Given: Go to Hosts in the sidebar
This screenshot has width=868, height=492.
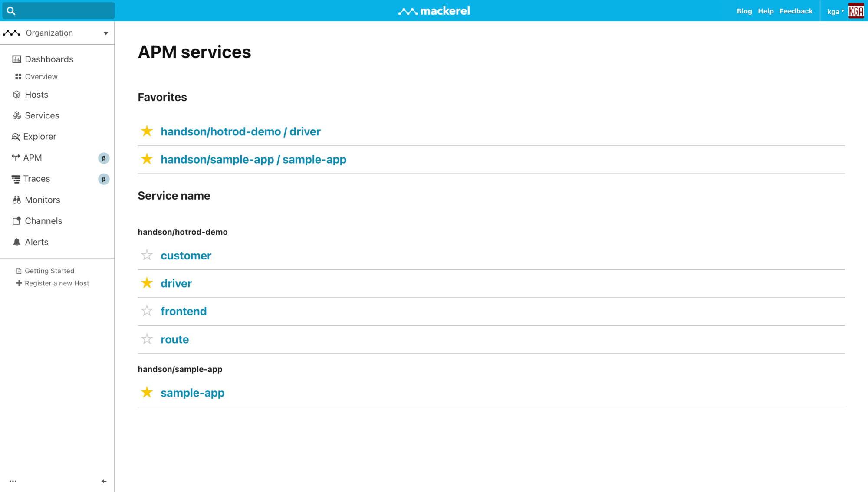Looking at the screenshot, I should [x=36, y=95].
